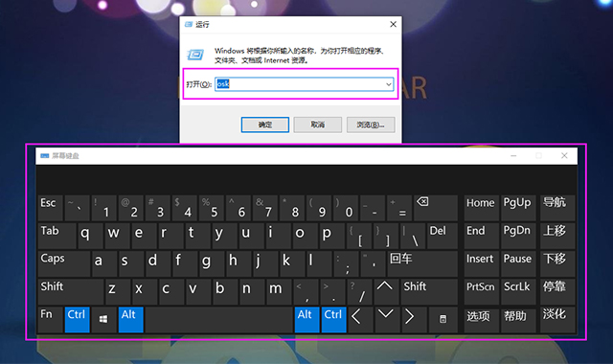613x364 pixels.
Task: Tap the letter q key
Action: (90, 236)
